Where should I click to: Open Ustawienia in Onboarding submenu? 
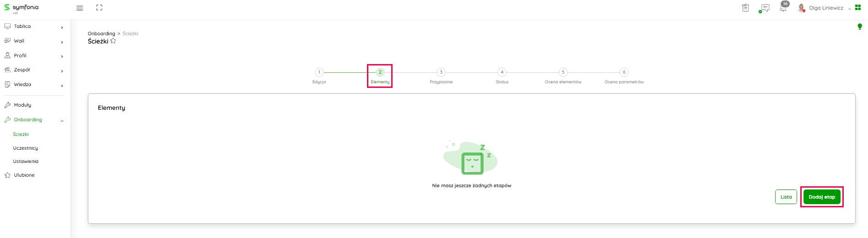[26, 162]
